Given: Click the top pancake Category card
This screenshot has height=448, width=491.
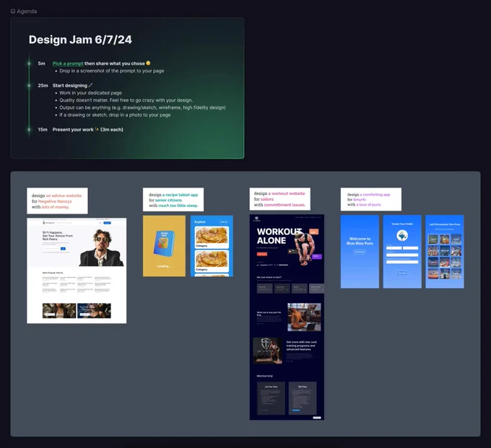Looking at the screenshot, I should 212,237.
